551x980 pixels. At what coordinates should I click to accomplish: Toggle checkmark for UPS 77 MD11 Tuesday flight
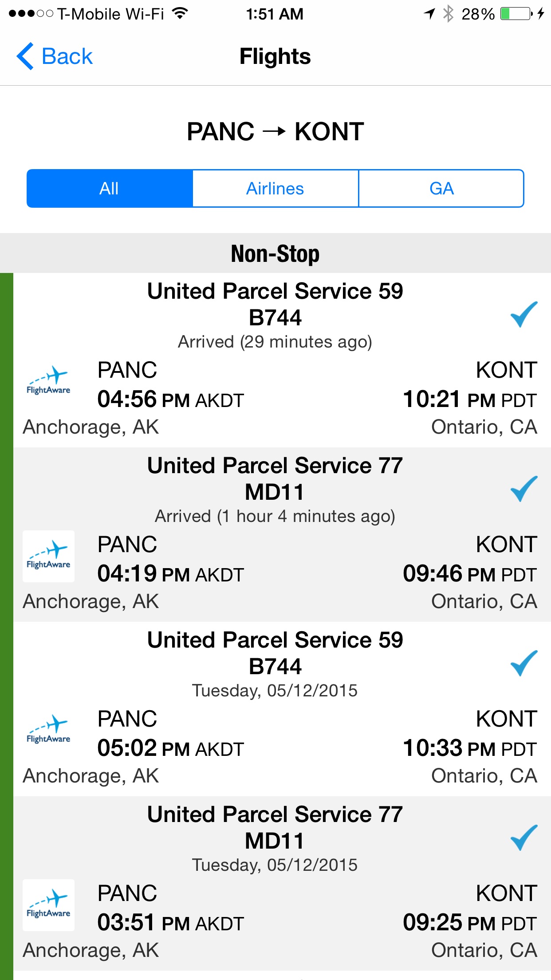pos(524,838)
